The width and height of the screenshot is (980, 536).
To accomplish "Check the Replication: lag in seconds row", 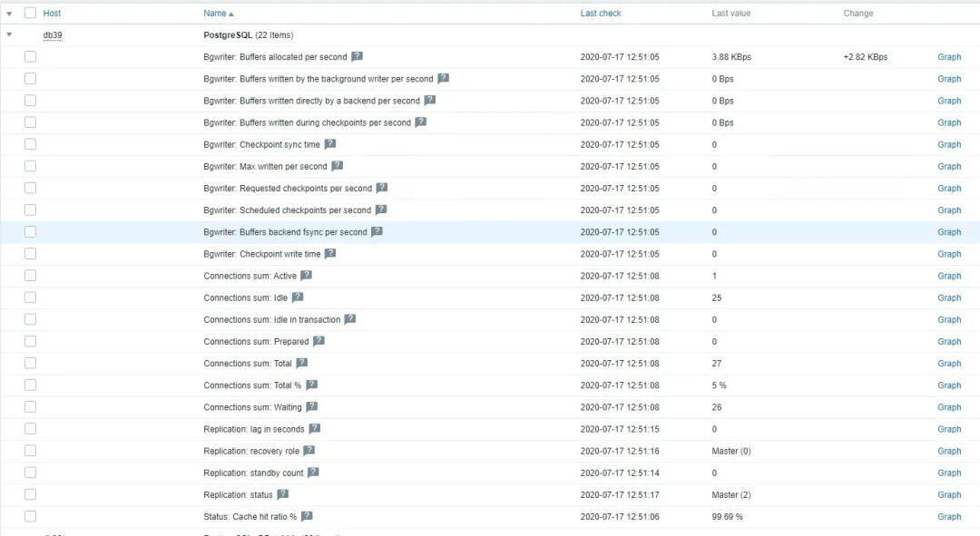I will tap(30, 429).
